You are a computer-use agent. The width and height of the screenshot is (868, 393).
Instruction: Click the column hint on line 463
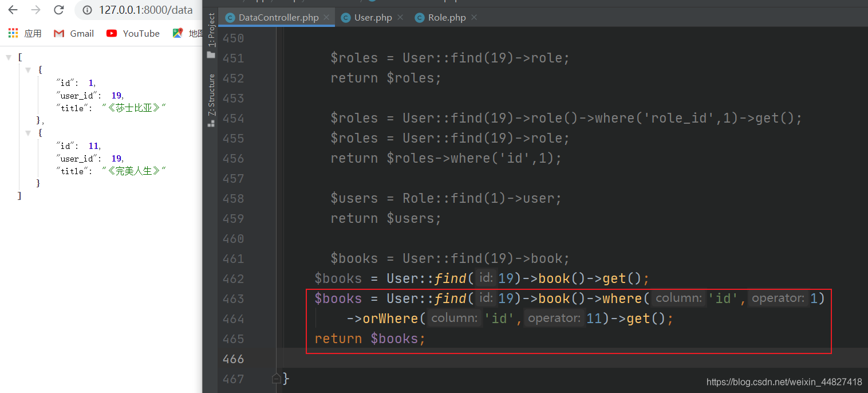tap(678, 298)
